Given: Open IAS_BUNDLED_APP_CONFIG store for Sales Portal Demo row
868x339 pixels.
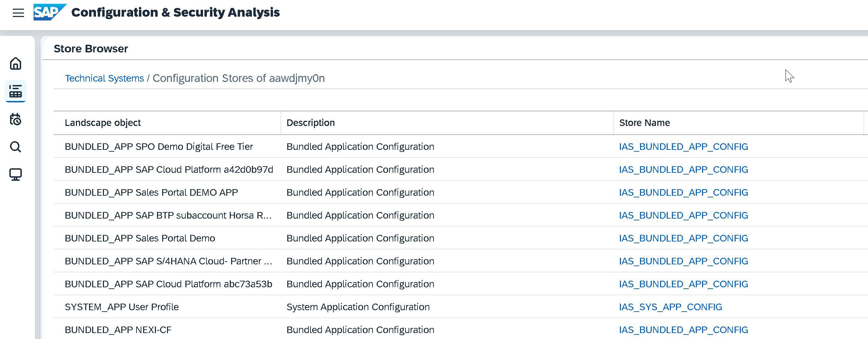Looking at the screenshot, I should 683,238.
